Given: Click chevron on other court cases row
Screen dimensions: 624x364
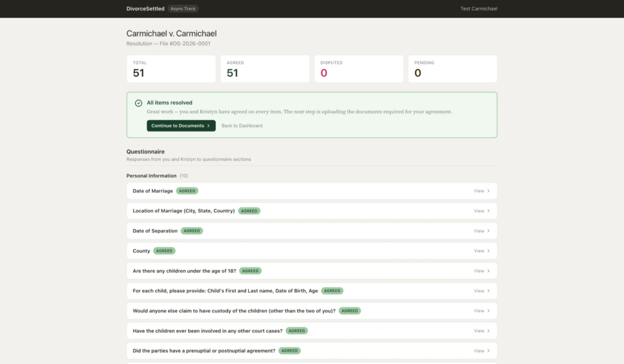Looking at the screenshot, I should click(x=489, y=331).
